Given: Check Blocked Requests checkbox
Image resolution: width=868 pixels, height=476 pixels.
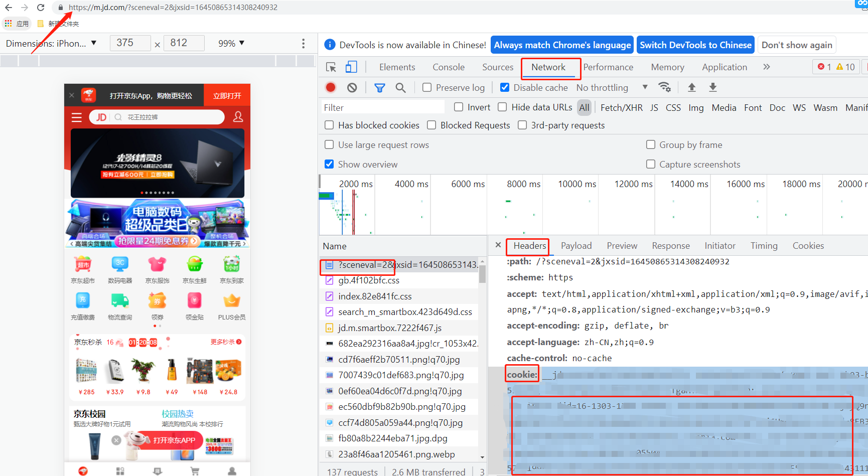Looking at the screenshot, I should coord(431,125).
